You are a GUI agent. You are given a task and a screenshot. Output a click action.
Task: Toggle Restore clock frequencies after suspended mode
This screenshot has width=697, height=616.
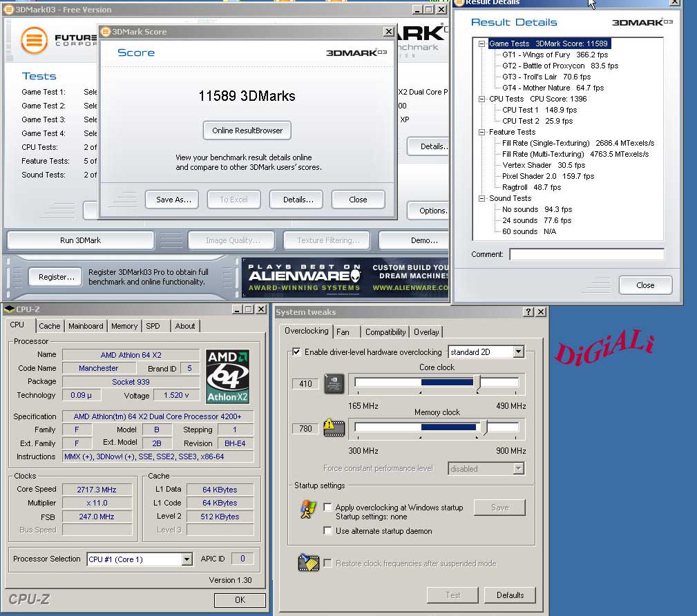[327, 563]
